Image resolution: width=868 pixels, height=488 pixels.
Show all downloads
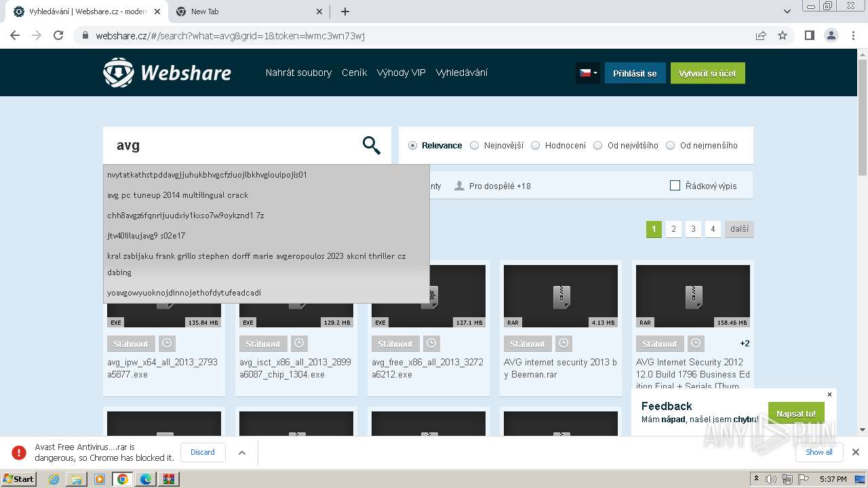point(819,452)
